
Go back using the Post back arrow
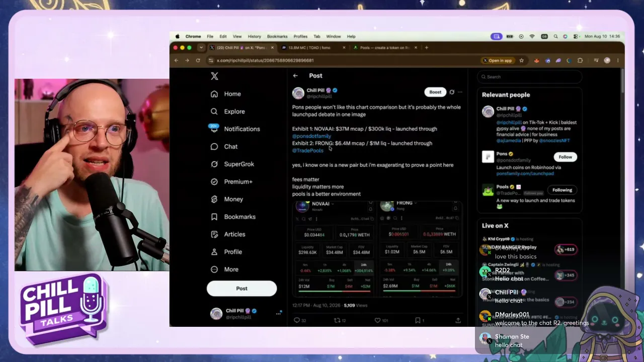pyautogui.click(x=295, y=76)
